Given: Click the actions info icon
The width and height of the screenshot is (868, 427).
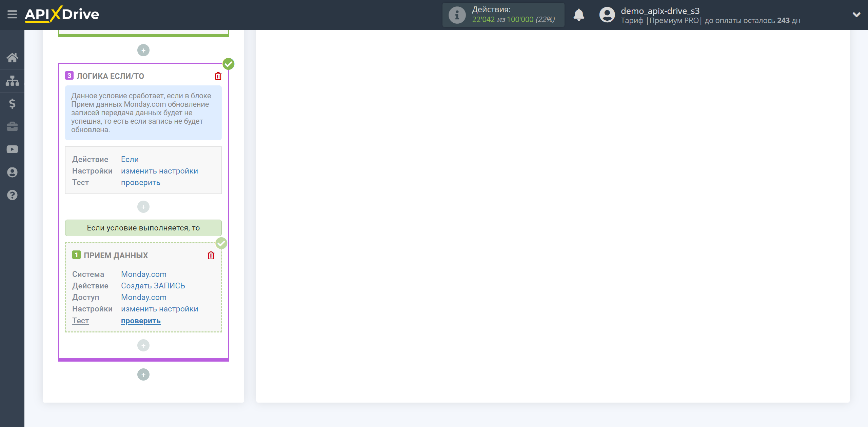Looking at the screenshot, I should pyautogui.click(x=457, y=15).
